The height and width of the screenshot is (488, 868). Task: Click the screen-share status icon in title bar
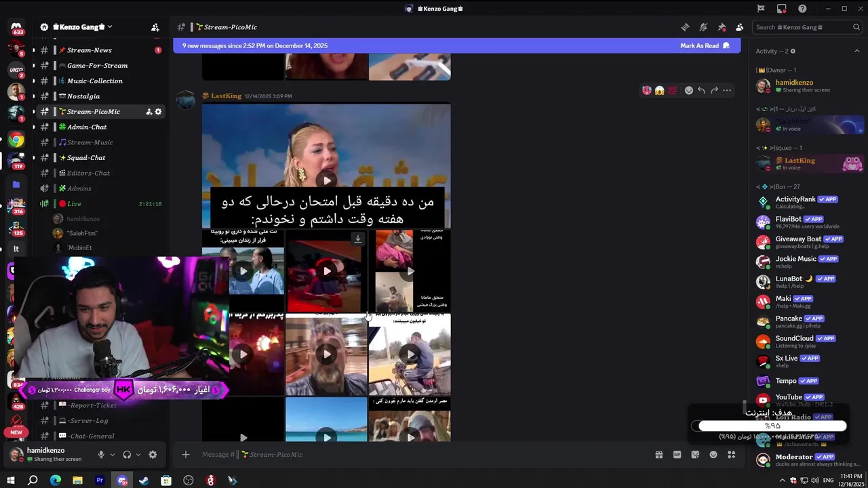[782, 9]
